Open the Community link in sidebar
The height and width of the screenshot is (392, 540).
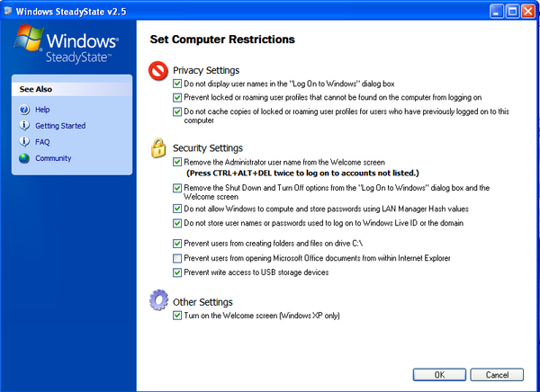[x=53, y=158]
